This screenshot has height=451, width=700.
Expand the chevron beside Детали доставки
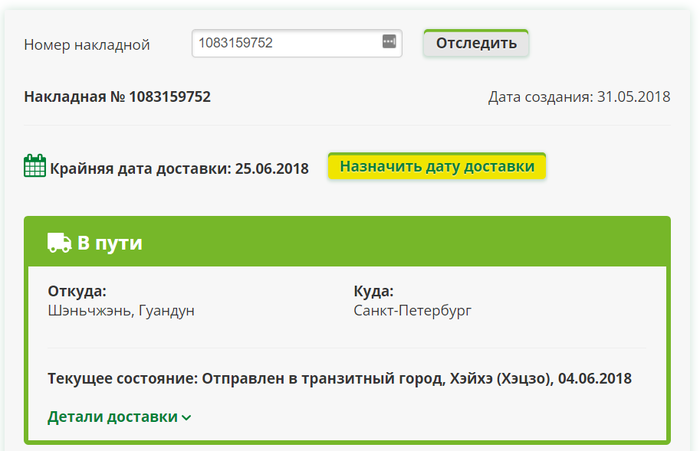click(186, 417)
